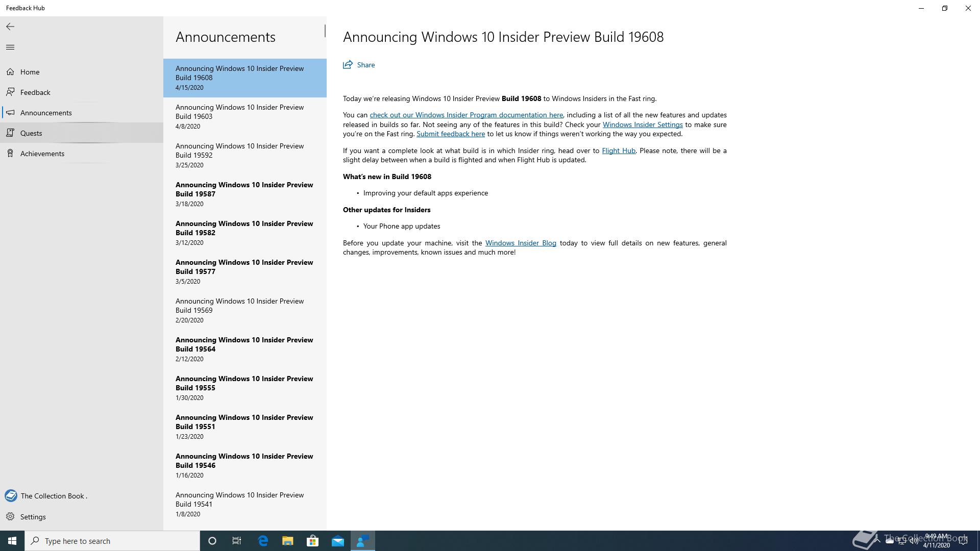Open Settings in sidebar
The image size is (980, 551).
(82, 517)
